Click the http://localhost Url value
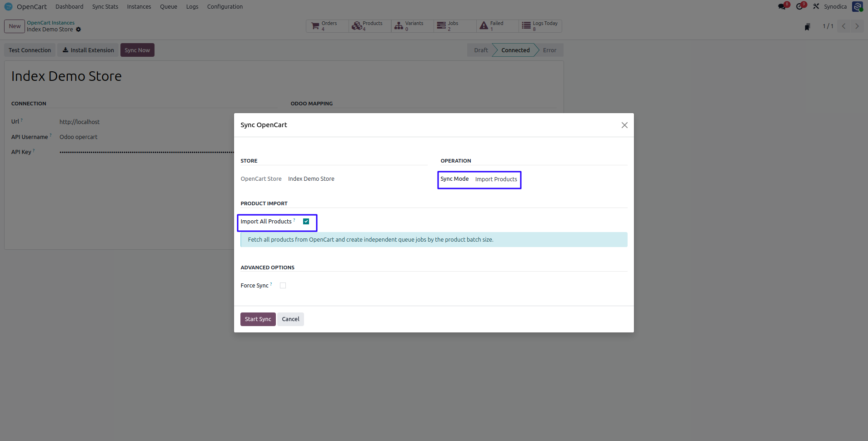This screenshot has width=868, height=441. 80,122
